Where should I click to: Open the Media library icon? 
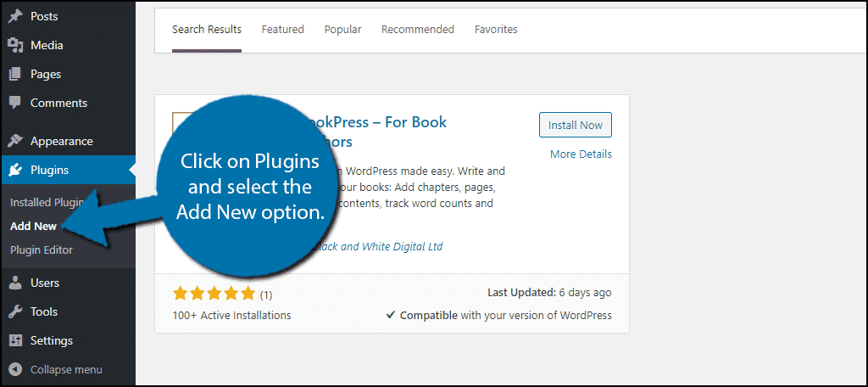pos(15,45)
